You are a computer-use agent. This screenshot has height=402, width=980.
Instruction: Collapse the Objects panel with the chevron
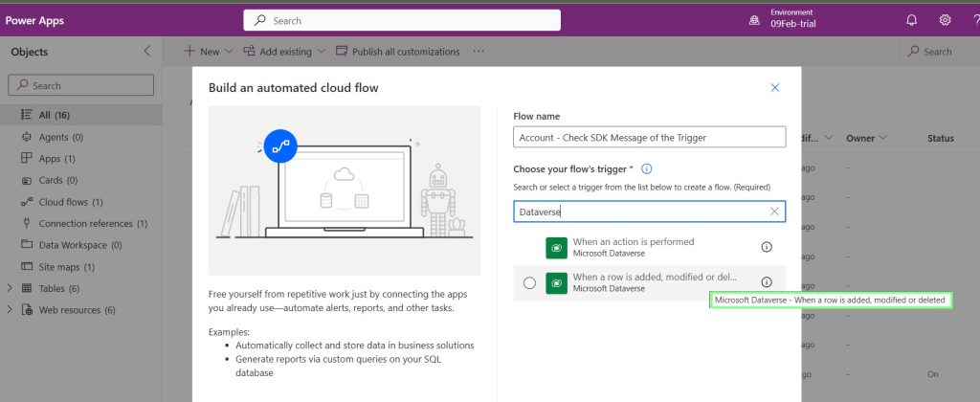coord(146,52)
